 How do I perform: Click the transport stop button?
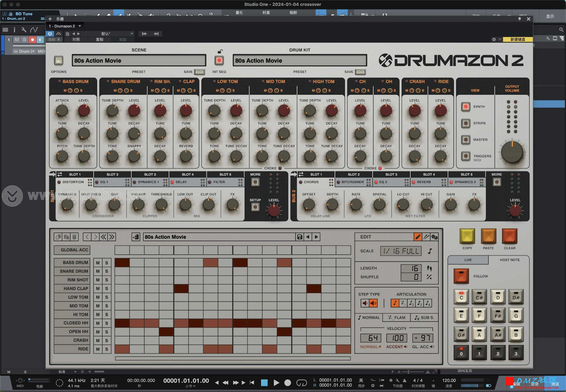click(x=264, y=383)
